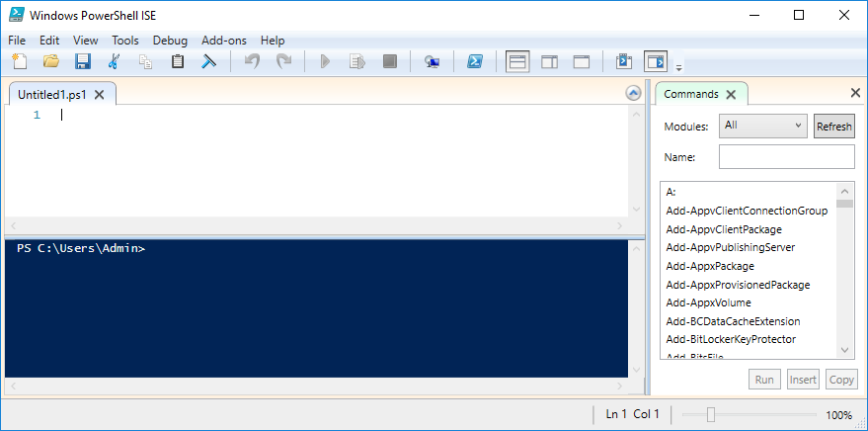Open the Debug menu
Image resolution: width=868 pixels, height=431 pixels.
click(170, 41)
